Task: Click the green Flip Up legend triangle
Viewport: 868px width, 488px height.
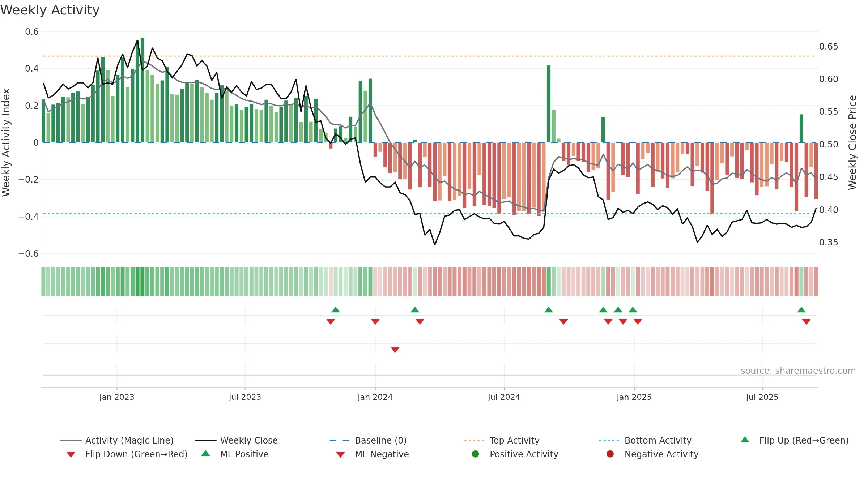Action: pos(745,440)
